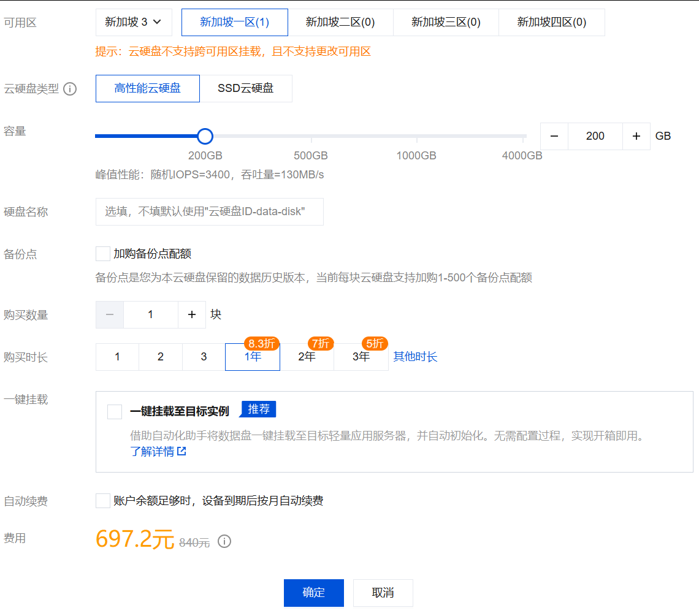Increase purchase quantity with plus button
Image resolution: width=699 pixels, height=616 pixels.
[x=192, y=314]
